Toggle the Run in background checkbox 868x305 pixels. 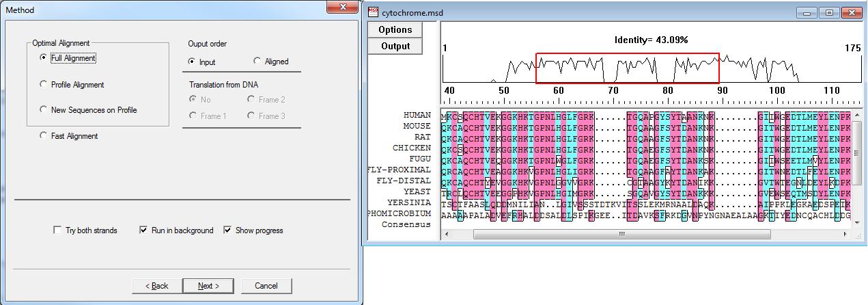[x=143, y=230]
